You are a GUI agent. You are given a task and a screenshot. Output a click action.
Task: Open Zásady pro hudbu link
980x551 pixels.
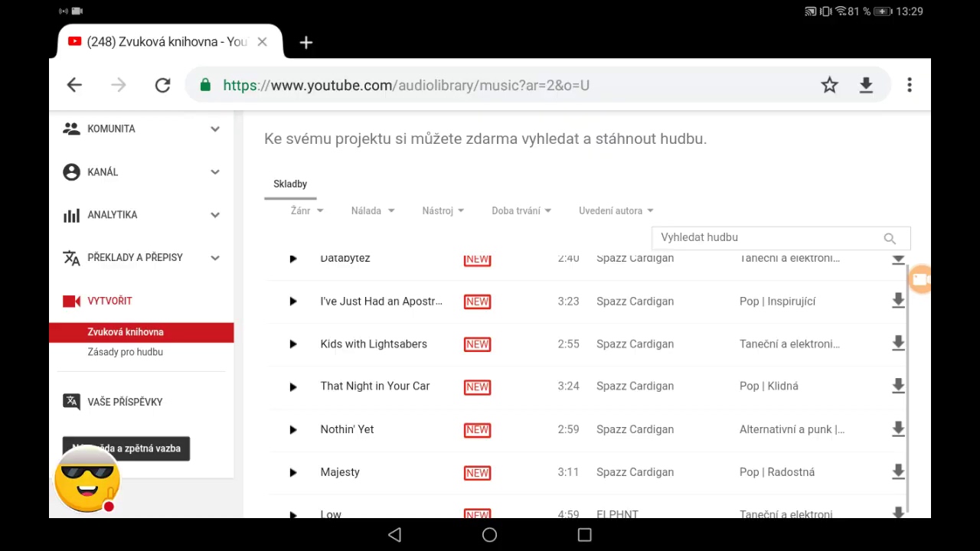[125, 352]
